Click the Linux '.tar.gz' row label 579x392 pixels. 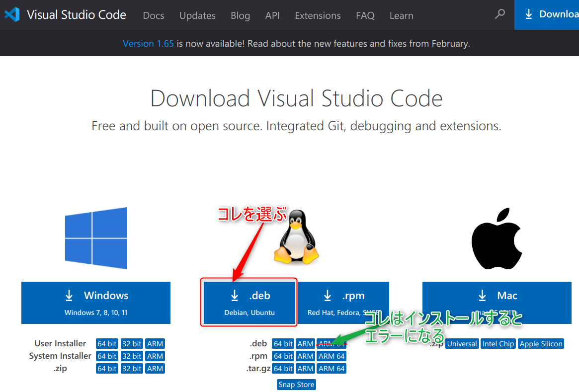click(x=258, y=368)
